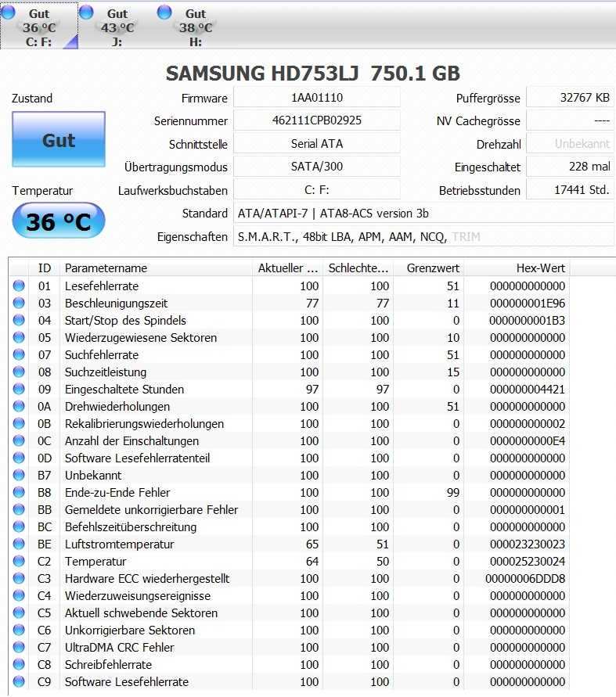
Task: Click the status icon of Beschleunigungszeit row
Action: tap(19, 304)
